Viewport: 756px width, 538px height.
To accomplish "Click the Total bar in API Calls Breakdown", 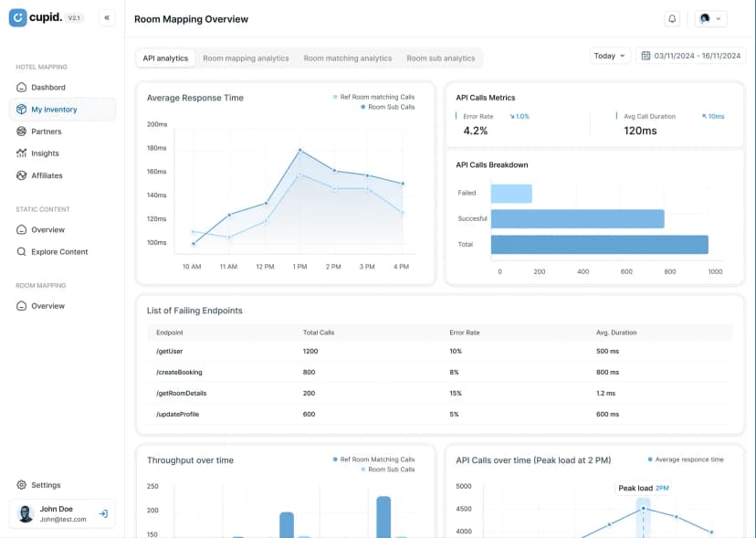I will [x=599, y=245].
